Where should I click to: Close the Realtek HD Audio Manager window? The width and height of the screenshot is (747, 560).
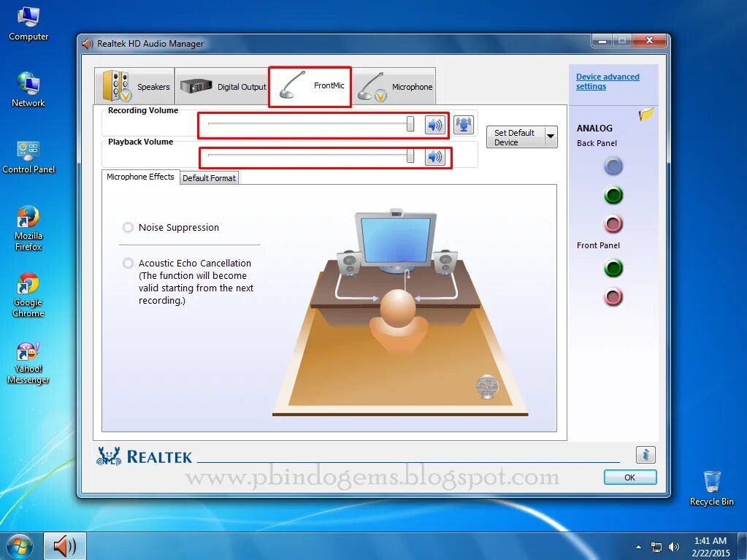pyautogui.click(x=649, y=40)
